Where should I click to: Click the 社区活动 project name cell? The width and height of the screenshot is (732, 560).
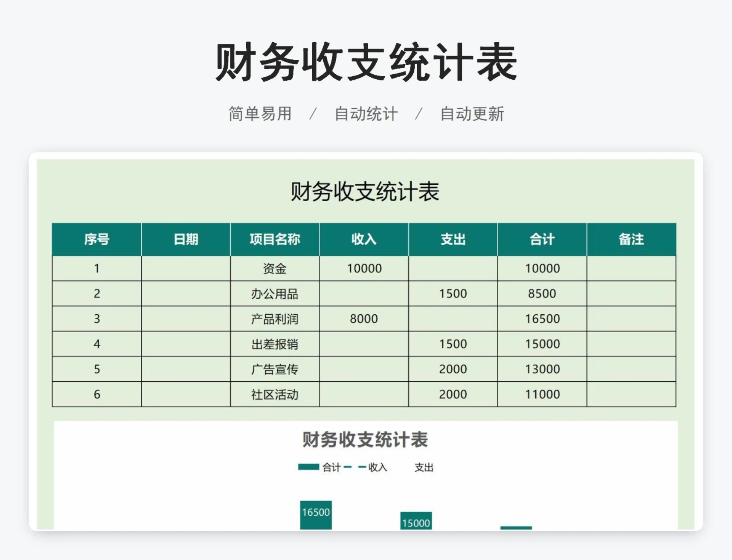pyautogui.click(x=274, y=394)
